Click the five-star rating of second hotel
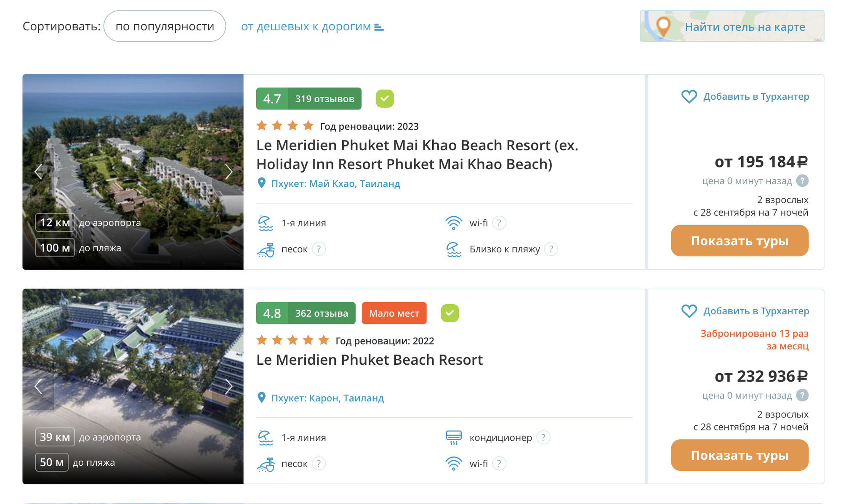 (x=293, y=340)
